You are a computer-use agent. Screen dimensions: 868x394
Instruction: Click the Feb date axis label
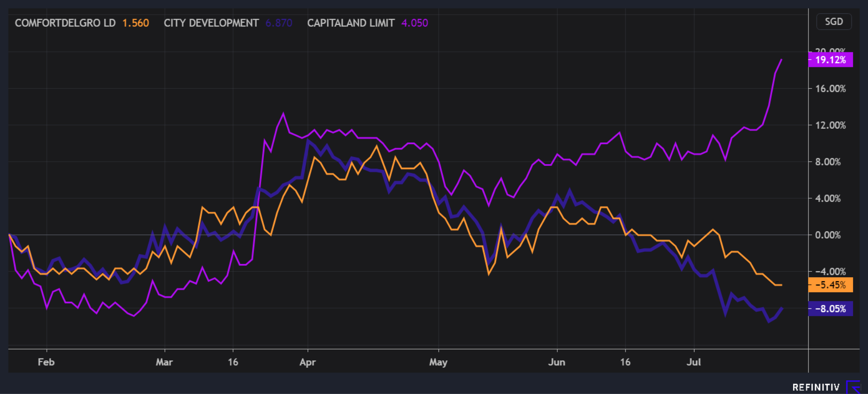[x=46, y=362]
